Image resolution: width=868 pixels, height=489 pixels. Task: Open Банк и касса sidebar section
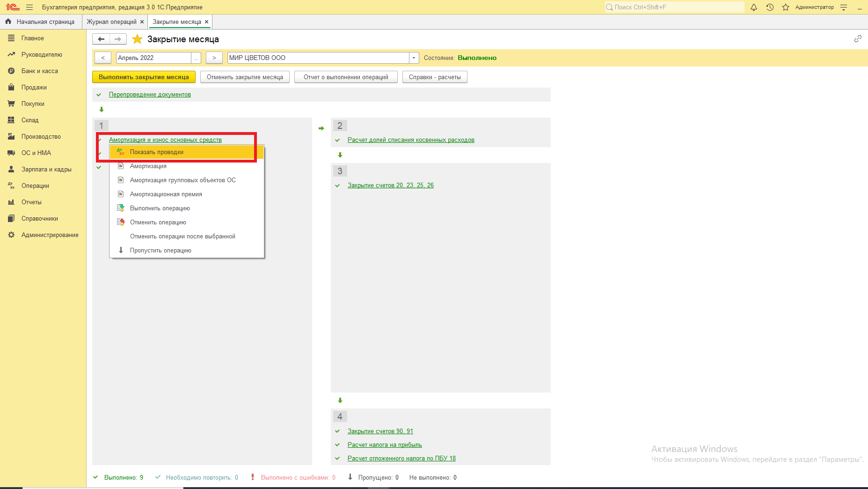click(40, 71)
